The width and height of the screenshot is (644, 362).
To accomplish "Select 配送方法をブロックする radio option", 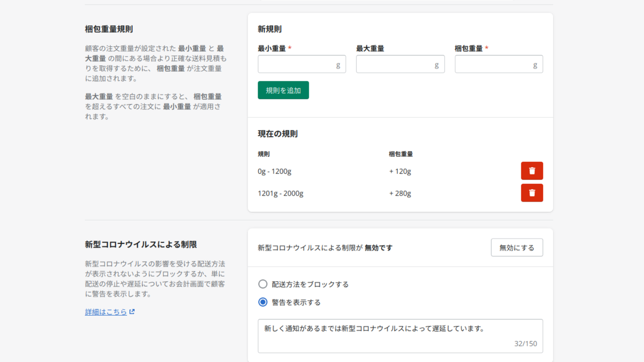I will [x=263, y=284].
